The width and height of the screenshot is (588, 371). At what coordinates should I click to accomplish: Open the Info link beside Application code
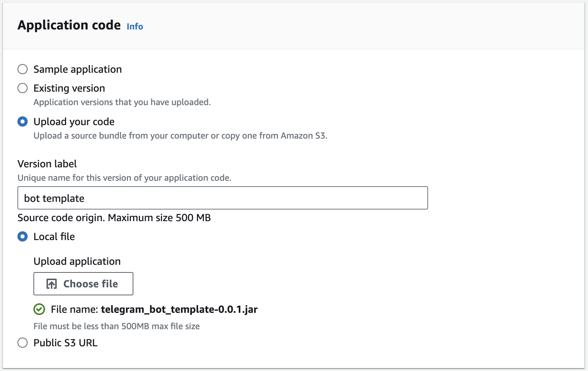pos(135,27)
